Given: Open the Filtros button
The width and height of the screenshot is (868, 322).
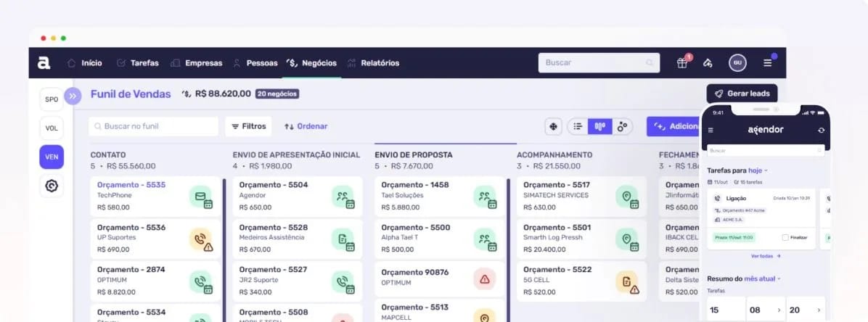Looking at the screenshot, I should [x=248, y=127].
